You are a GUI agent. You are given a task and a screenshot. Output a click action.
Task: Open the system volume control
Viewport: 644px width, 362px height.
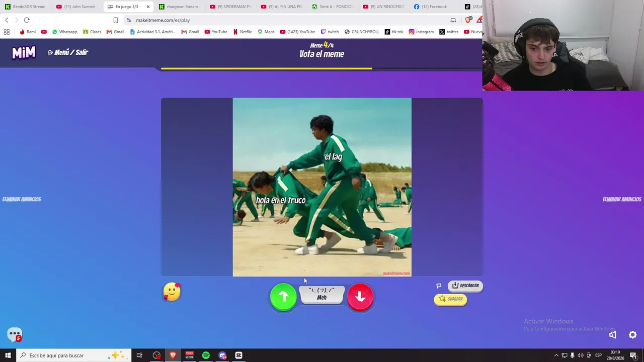[581, 355]
